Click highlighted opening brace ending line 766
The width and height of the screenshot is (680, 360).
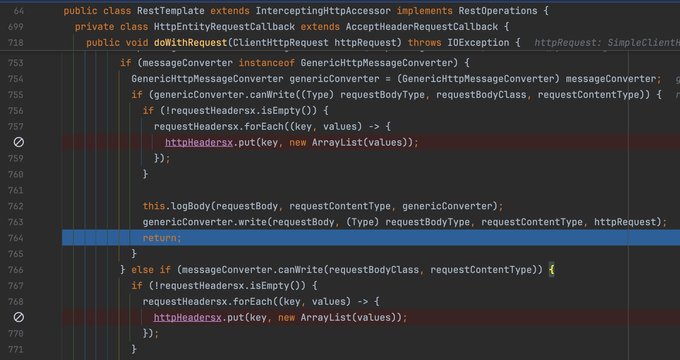pyautogui.click(x=551, y=270)
